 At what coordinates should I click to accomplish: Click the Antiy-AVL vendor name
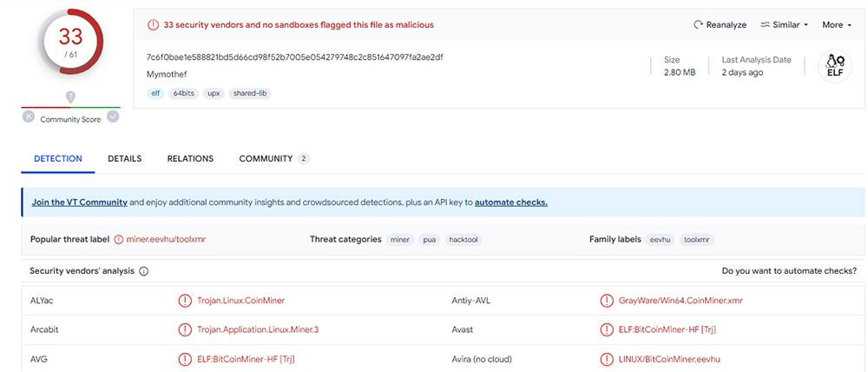point(471,301)
